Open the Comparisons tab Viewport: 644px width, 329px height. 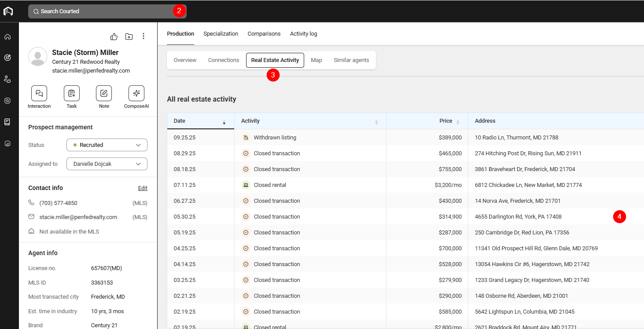pyautogui.click(x=264, y=34)
